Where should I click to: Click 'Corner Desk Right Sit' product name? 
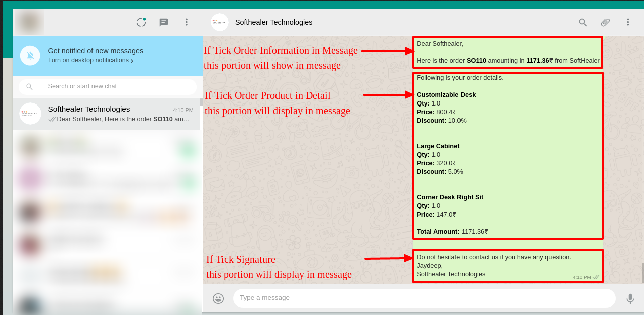point(450,197)
